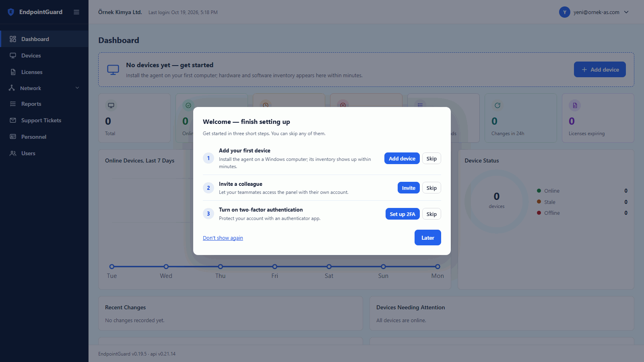Click the Personnel ID card icon
The width and height of the screenshot is (644, 362).
coord(13,137)
